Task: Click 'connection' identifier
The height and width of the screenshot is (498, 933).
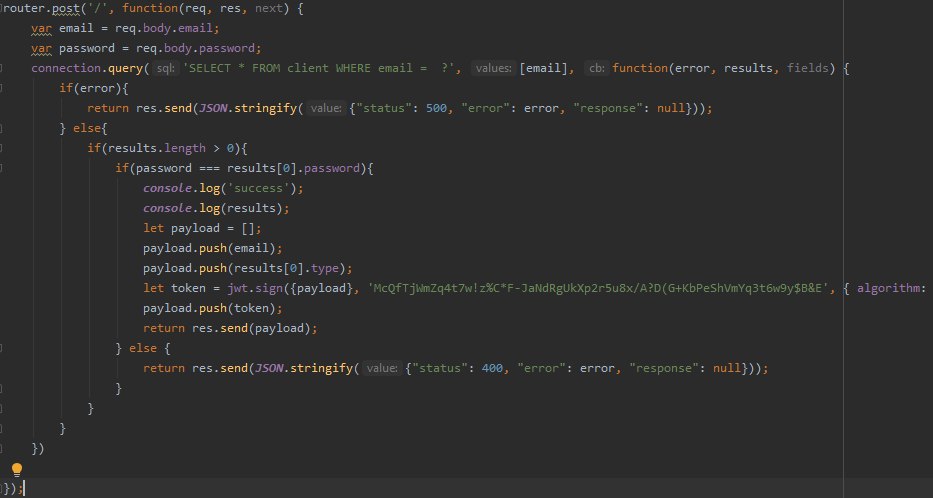Action: click(65, 68)
